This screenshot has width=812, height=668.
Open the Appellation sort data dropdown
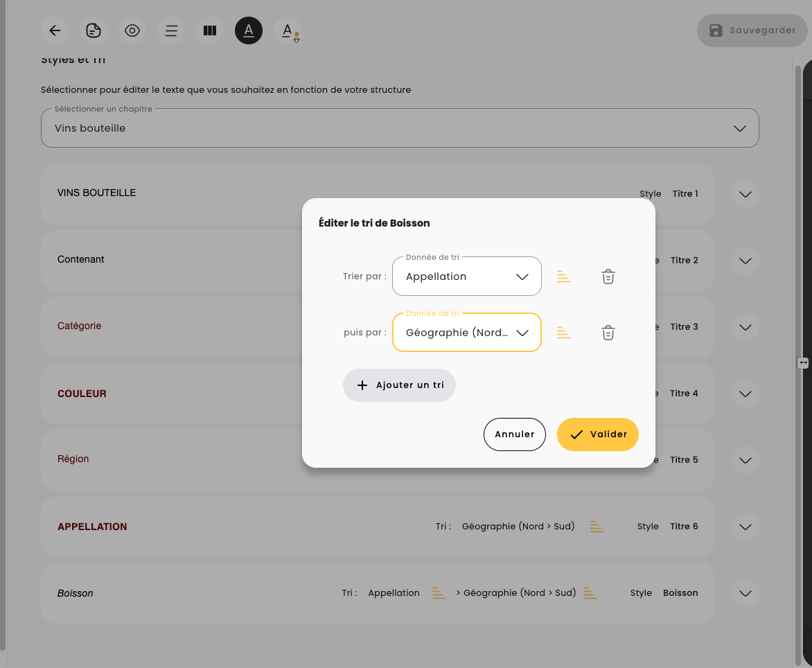[x=466, y=276]
